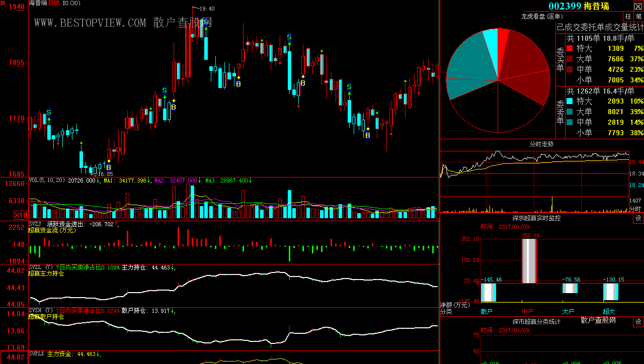Click the -130.15 超大 bar
The height and width of the screenshot is (364, 644).
611,292
